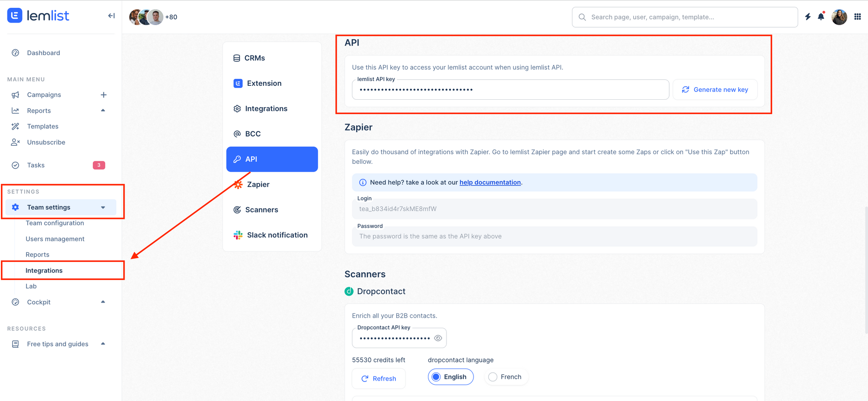Open the Tasks badge showing 3
Image resolution: width=868 pixels, height=401 pixels.
99,165
